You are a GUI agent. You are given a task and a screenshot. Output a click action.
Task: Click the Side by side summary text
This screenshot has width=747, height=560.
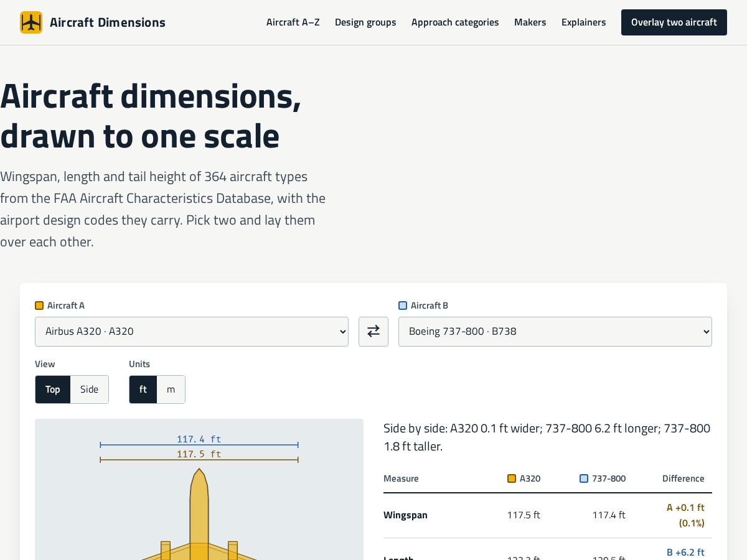[547, 437]
